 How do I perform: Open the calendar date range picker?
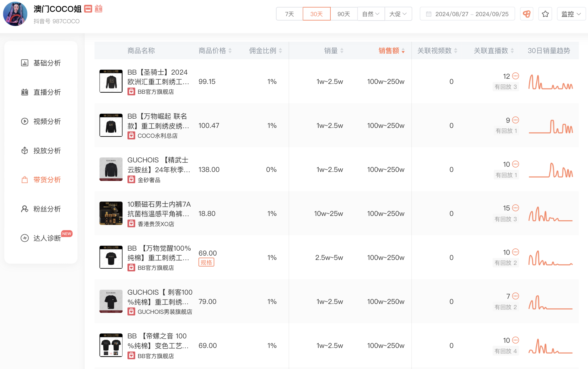pos(467,14)
